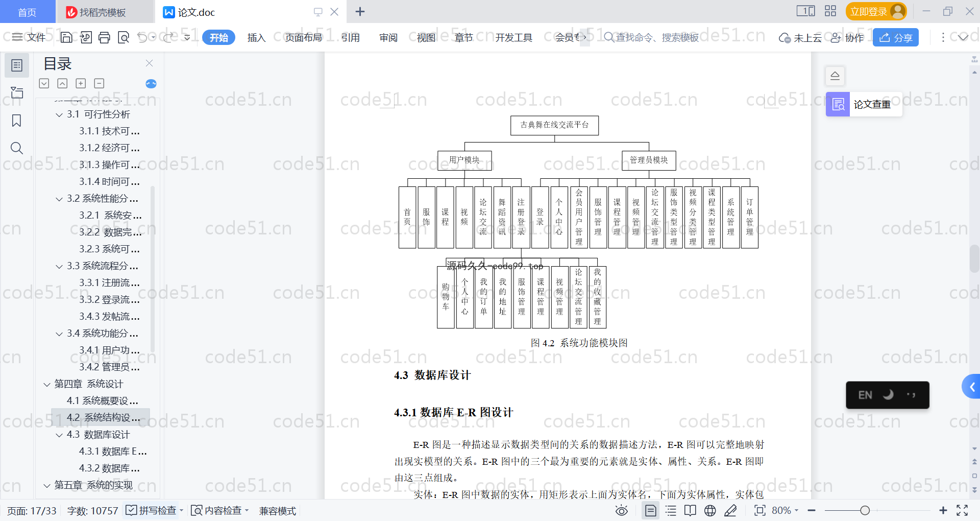Switch to web layout globe icon
980x521 pixels.
tap(710, 510)
